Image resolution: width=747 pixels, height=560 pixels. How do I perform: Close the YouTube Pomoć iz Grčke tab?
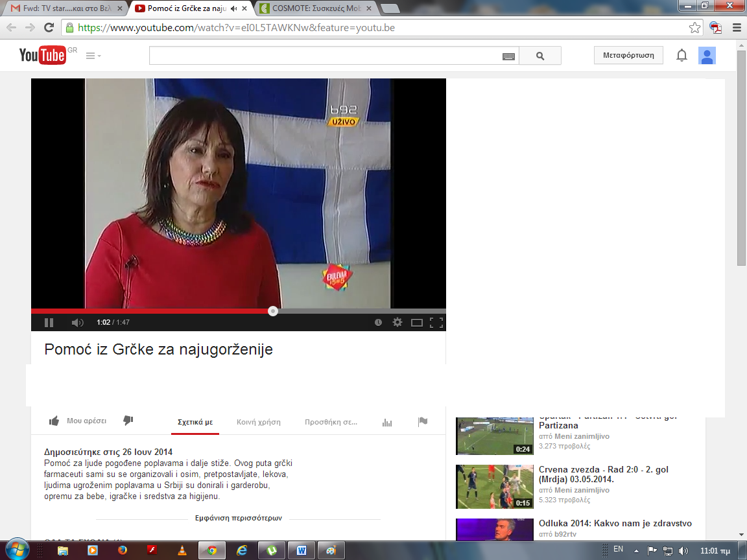pos(244,8)
